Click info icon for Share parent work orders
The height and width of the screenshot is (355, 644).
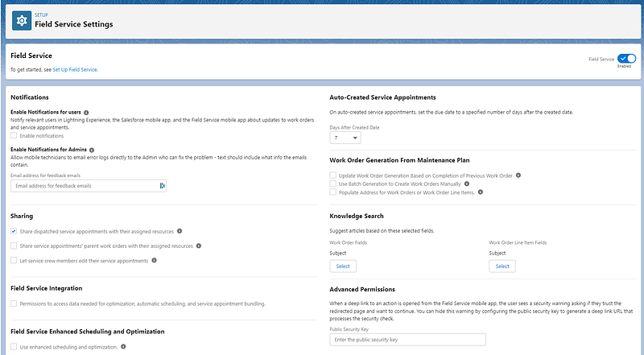point(200,246)
